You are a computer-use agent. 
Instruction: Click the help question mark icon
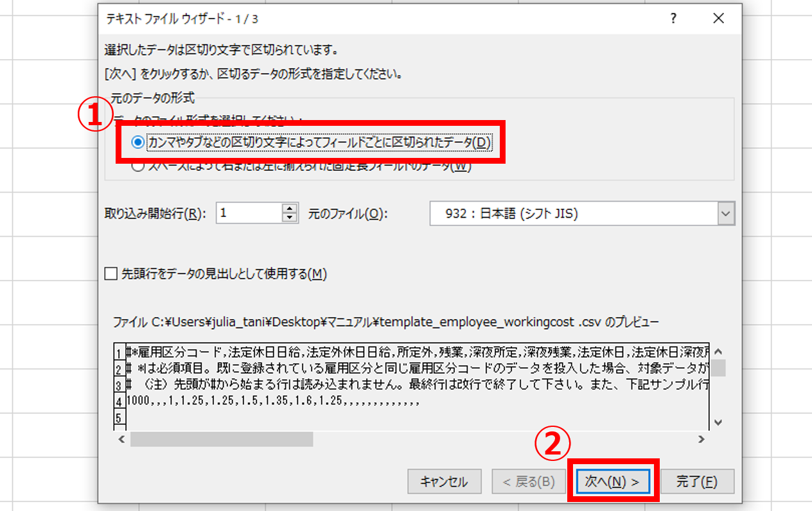tap(673, 19)
